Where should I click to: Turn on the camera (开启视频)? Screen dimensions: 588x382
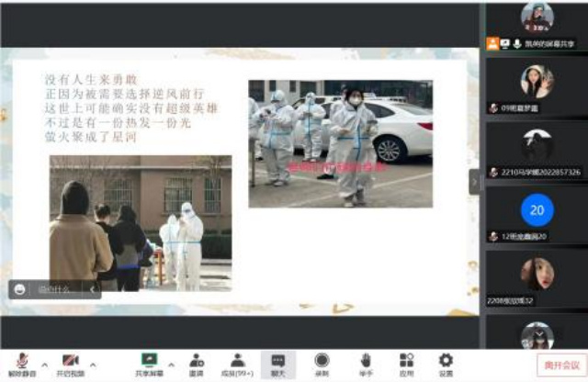tap(70, 365)
